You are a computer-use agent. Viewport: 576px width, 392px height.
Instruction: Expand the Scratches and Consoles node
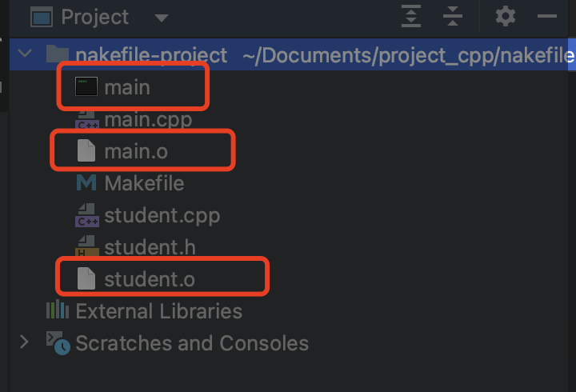(x=24, y=342)
